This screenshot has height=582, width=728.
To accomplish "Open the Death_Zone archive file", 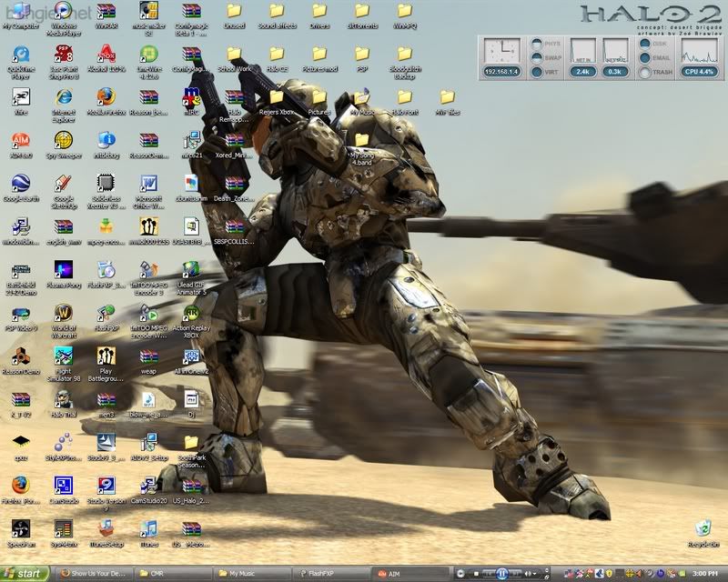I will [x=234, y=188].
